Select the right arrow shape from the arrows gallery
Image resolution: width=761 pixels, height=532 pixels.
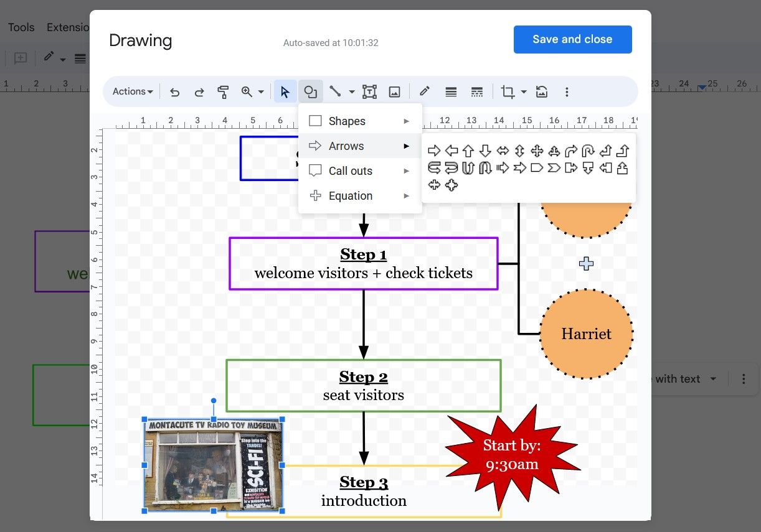coord(434,151)
